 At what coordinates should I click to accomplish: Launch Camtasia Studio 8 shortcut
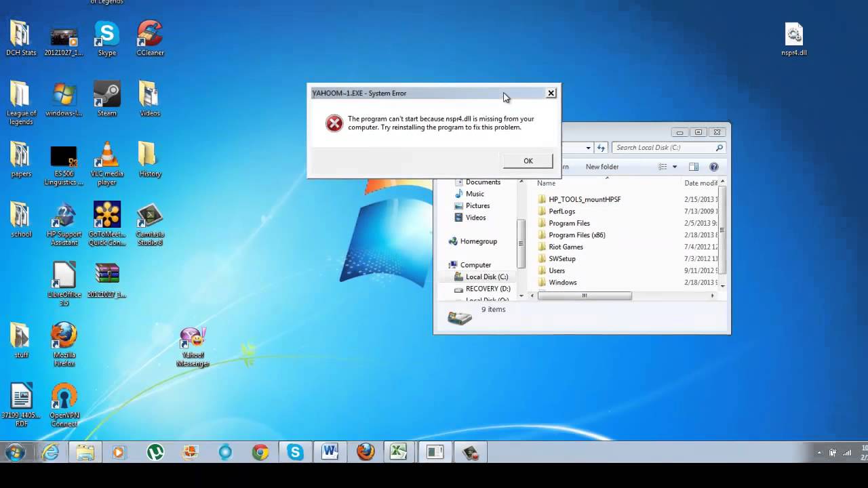[150, 224]
